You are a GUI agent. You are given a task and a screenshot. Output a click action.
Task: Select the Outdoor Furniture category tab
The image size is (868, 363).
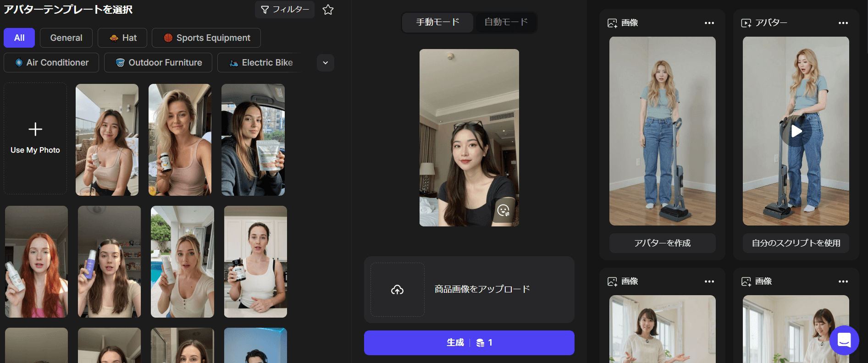[158, 63]
